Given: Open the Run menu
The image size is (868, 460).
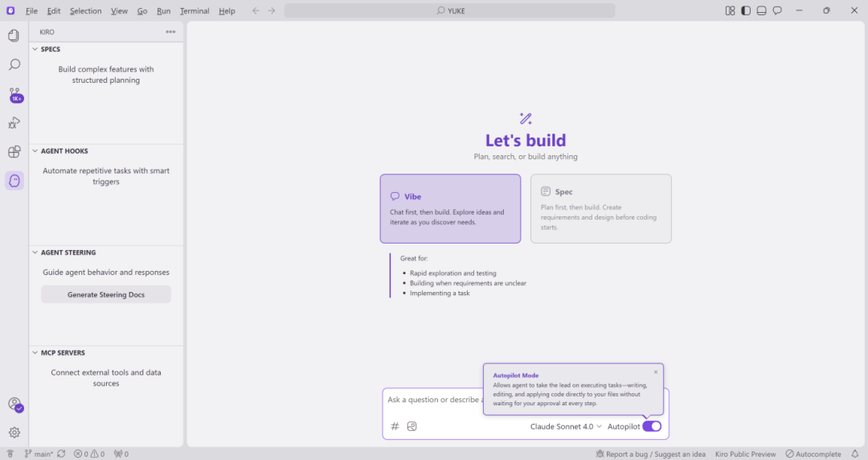Looking at the screenshot, I should coord(163,10).
